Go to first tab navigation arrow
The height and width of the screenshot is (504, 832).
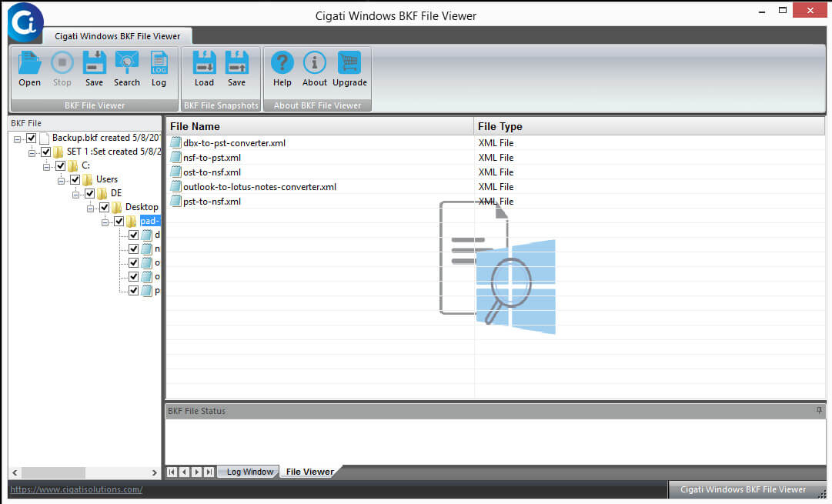pyautogui.click(x=172, y=472)
